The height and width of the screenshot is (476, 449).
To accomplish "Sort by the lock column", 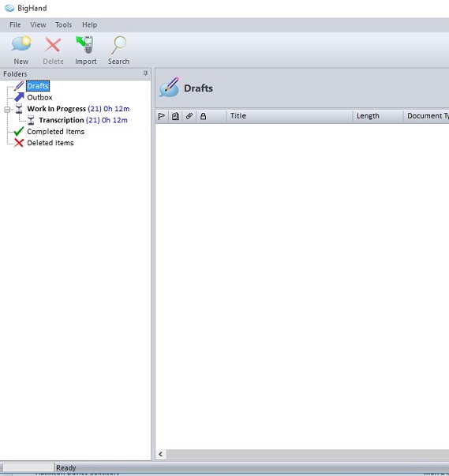I will 204,116.
